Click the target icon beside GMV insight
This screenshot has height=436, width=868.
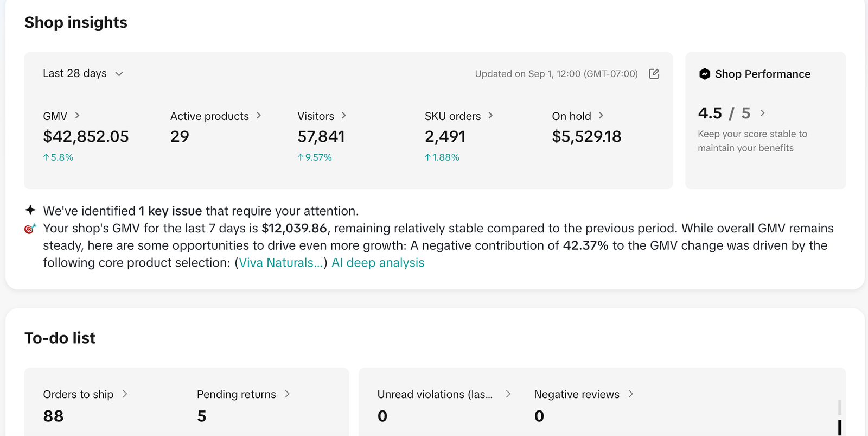point(30,229)
